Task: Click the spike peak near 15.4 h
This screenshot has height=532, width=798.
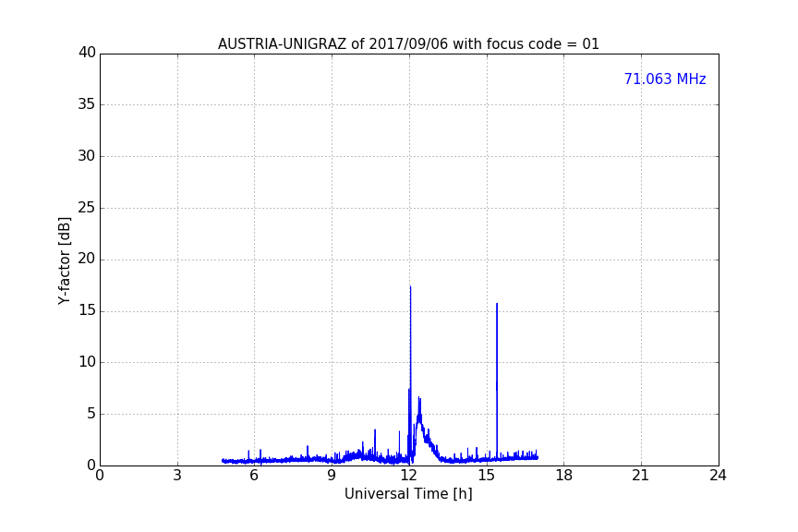Action: coord(497,305)
